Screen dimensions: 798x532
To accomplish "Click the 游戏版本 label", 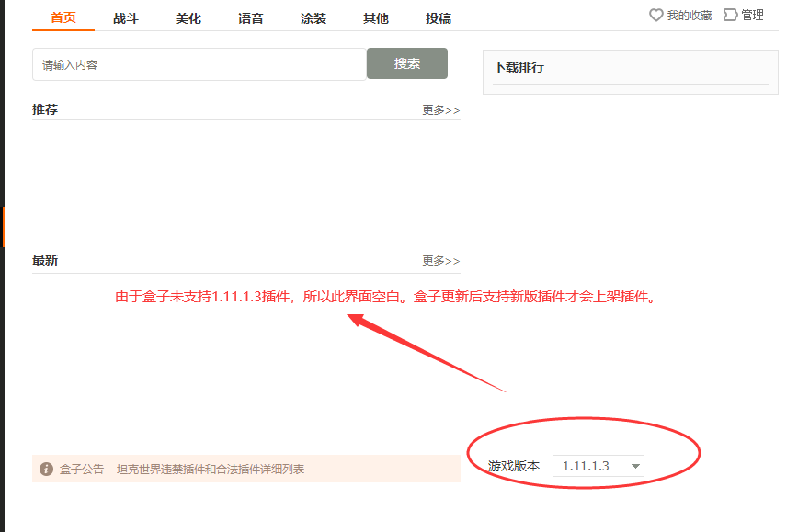I will point(514,466).
